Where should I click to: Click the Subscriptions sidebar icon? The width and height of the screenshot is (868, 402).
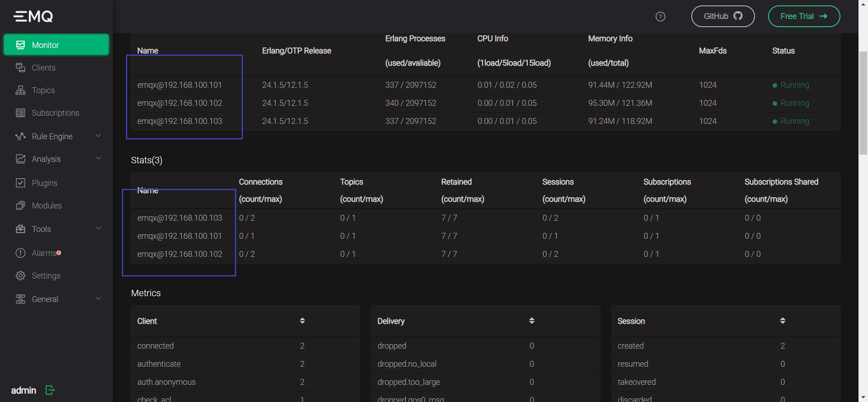click(x=20, y=113)
